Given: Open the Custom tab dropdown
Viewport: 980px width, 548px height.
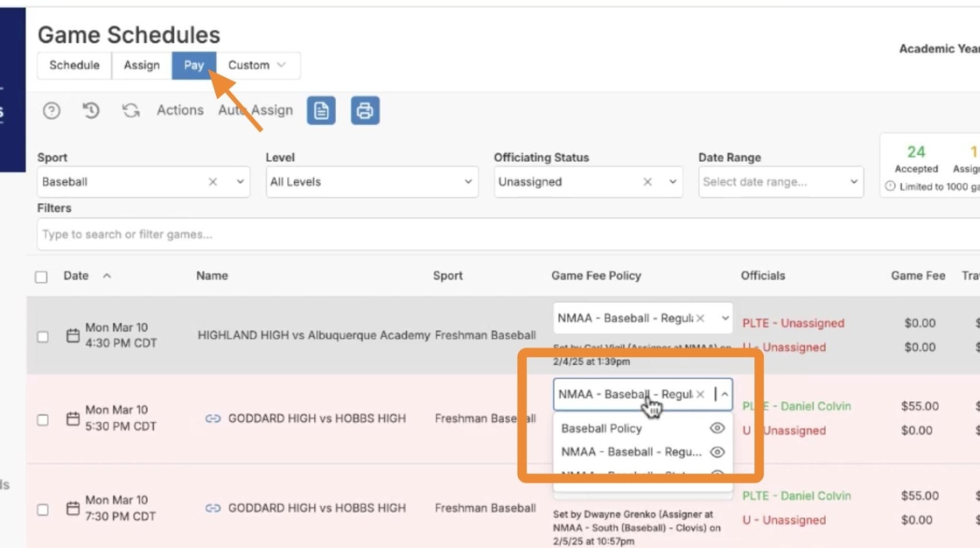Looking at the screenshot, I should tap(257, 65).
